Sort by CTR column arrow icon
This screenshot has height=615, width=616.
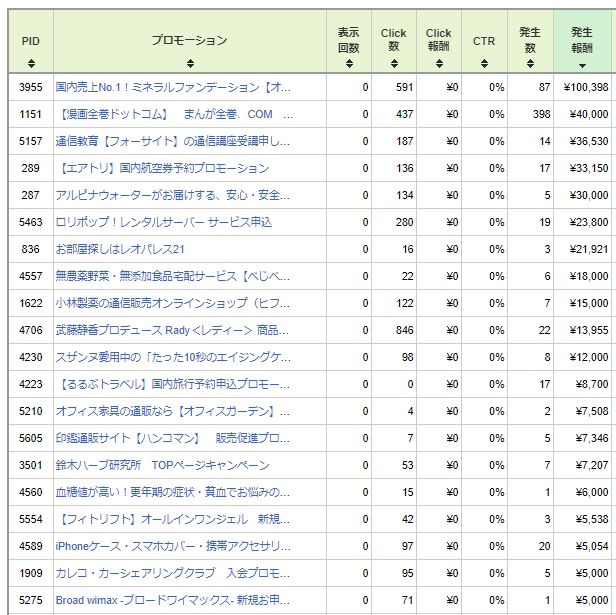pyautogui.click(x=484, y=63)
